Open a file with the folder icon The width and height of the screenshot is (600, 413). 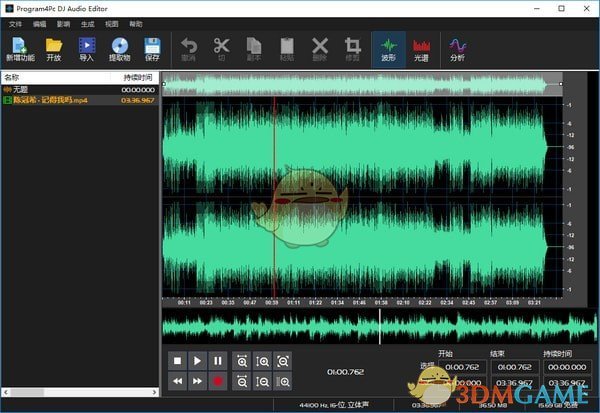[54, 48]
